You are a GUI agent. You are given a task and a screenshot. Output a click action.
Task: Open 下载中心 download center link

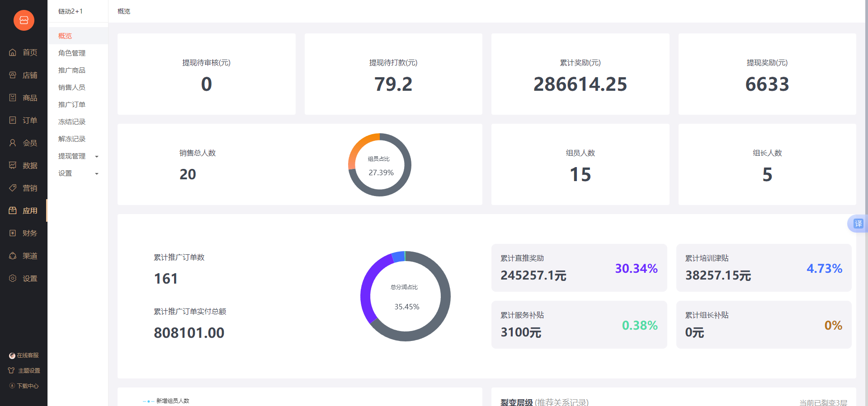(24, 386)
